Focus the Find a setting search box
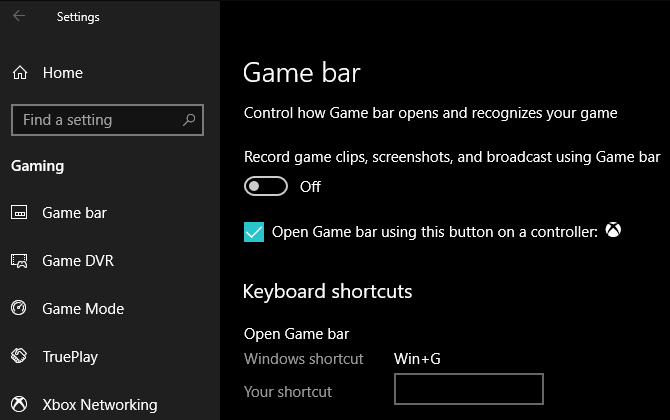 click(107, 120)
